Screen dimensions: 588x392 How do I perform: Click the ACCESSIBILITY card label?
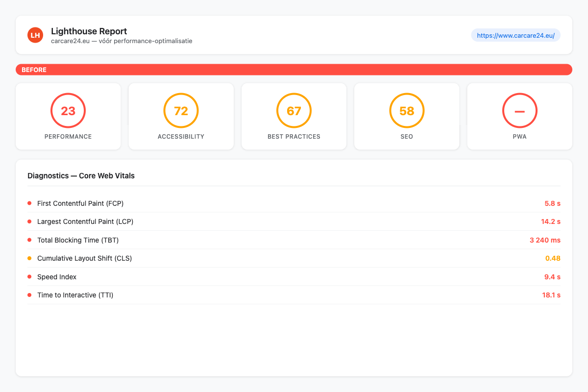tap(181, 137)
